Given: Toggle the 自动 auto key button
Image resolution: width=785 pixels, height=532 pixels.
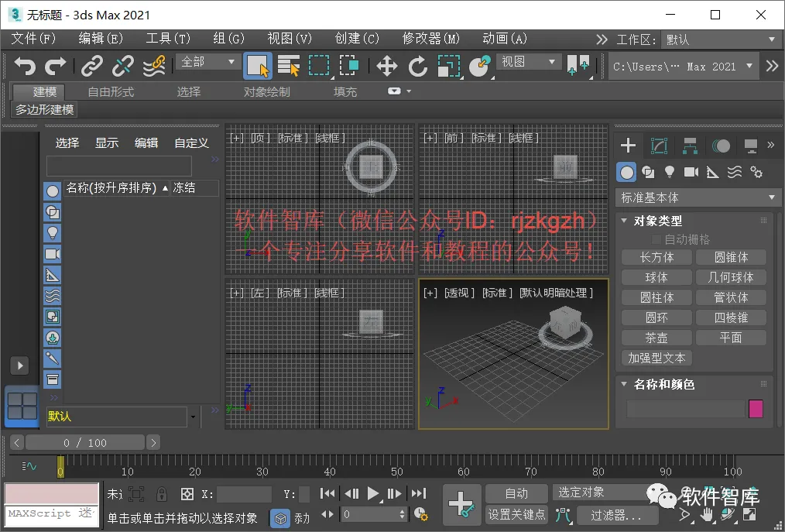Looking at the screenshot, I should 516,493.
